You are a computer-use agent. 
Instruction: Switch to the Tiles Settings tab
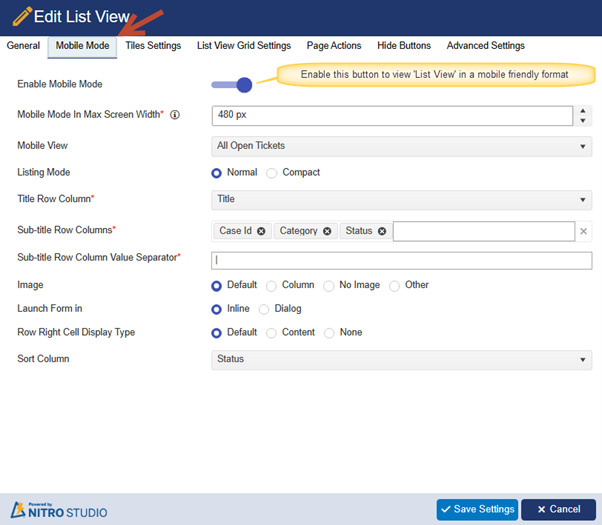(x=153, y=46)
